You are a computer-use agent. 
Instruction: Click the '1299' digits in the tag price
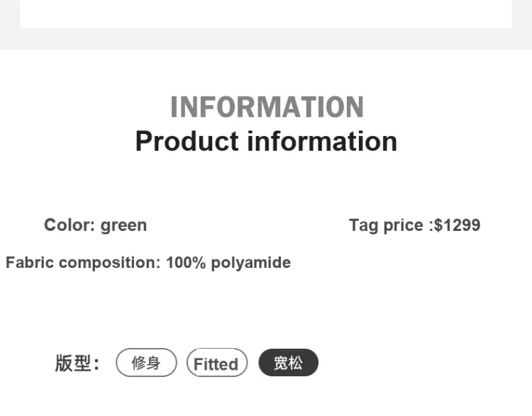click(462, 225)
